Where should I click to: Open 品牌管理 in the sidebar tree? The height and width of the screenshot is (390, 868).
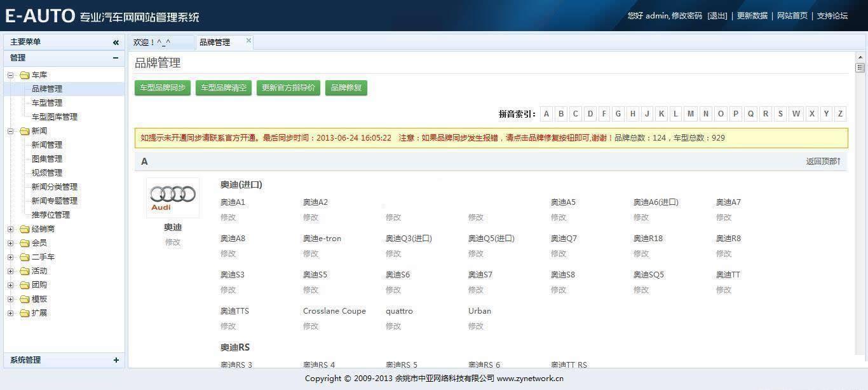pos(47,89)
